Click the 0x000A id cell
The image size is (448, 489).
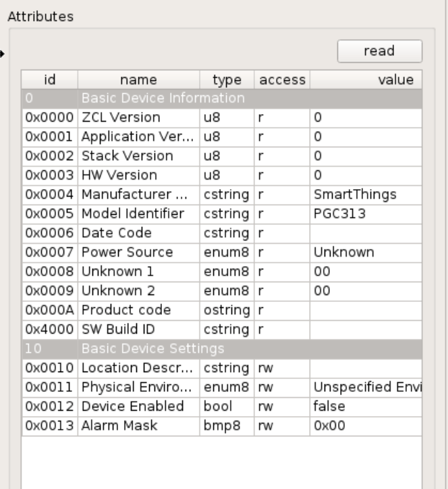tap(49, 310)
